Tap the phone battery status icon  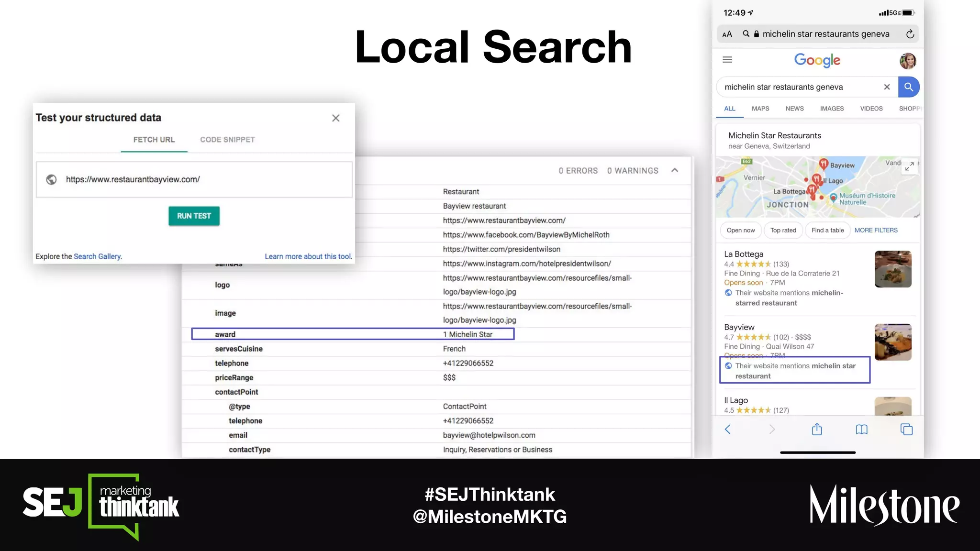[908, 13]
